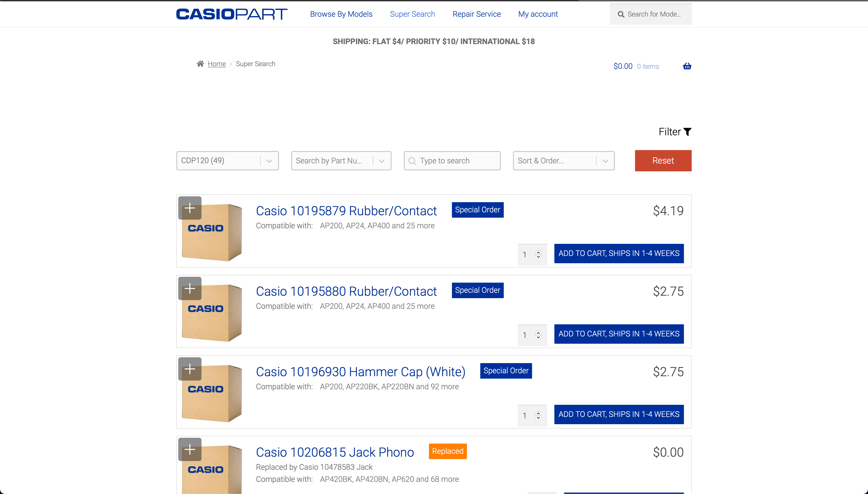The height and width of the screenshot is (494, 868).
Task: Click the orange Replaced badge
Action: click(448, 451)
